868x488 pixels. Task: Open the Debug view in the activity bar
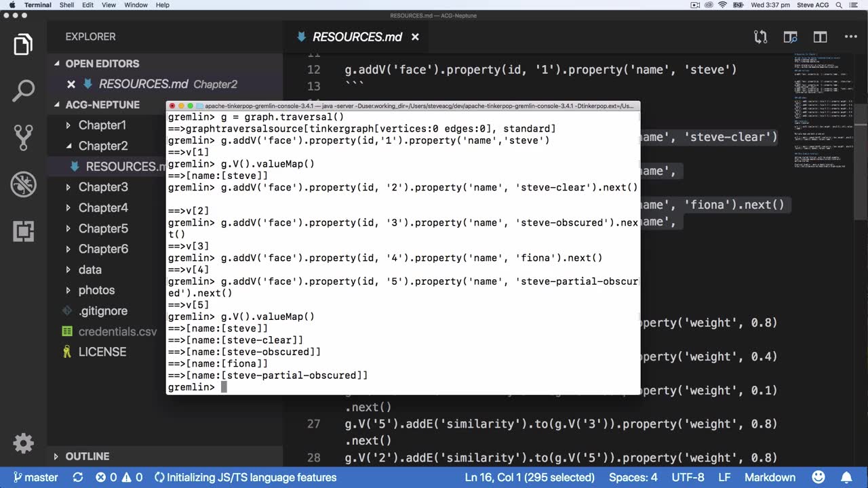coord(23,184)
